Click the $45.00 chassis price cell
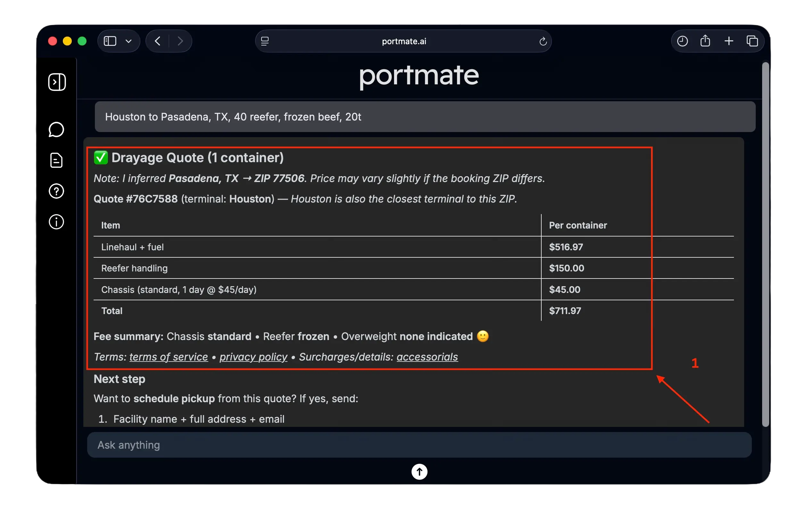The image size is (807, 532). pyautogui.click(x=564, y=289)
